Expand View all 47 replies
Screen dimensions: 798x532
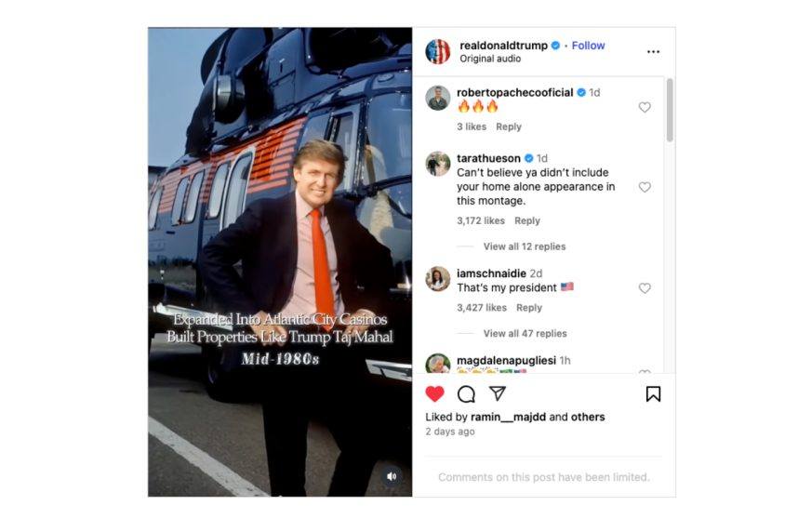525,333
